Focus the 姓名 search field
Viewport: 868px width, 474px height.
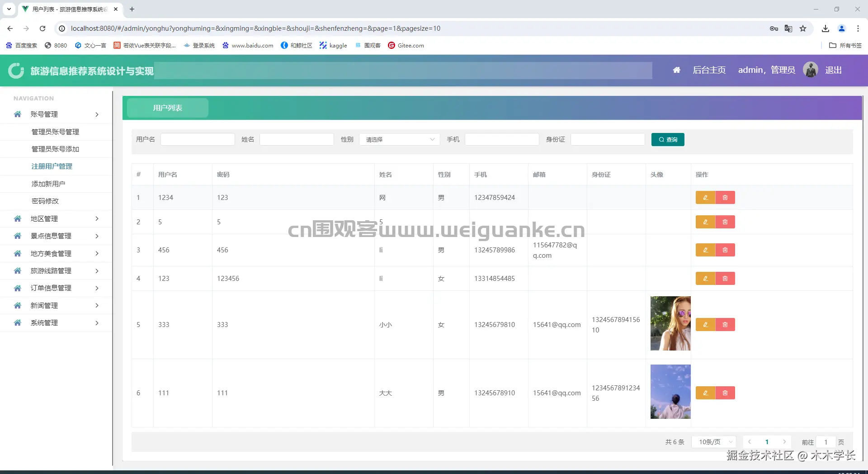click(x=297, y=139)
